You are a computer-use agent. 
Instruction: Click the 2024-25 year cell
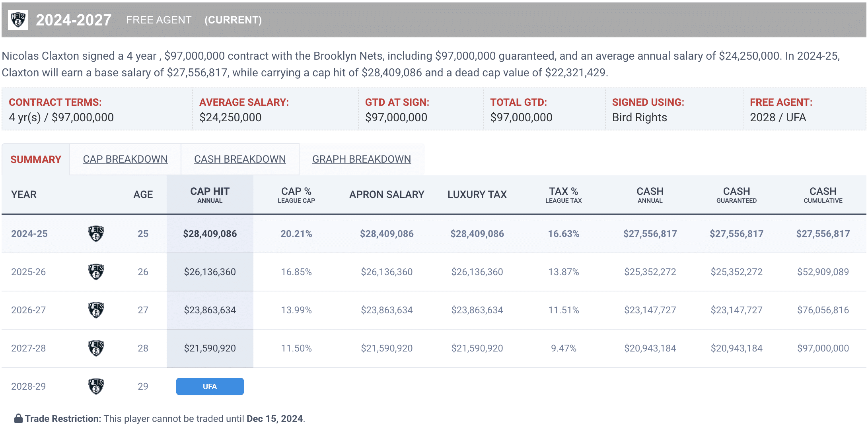(29, 234)
